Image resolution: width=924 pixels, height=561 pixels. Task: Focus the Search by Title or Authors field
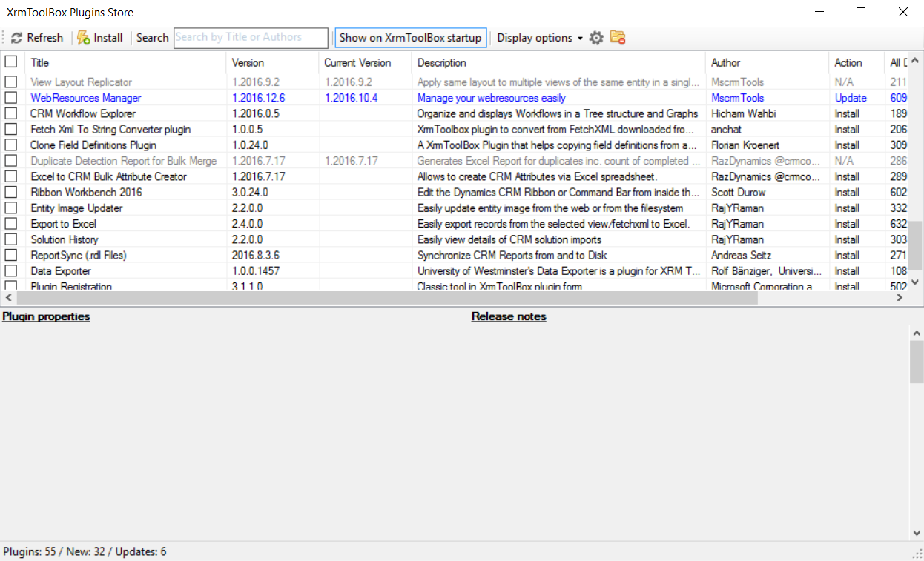click(251, 38)
